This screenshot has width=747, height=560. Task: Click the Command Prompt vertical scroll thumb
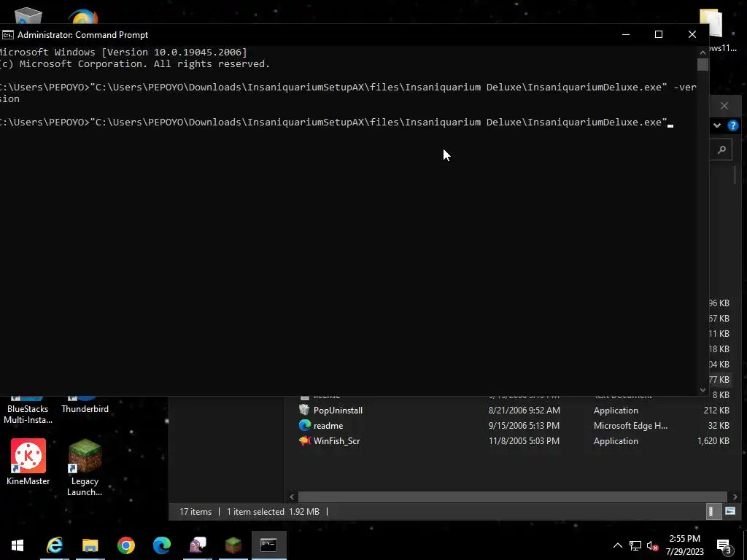point(703,64)
